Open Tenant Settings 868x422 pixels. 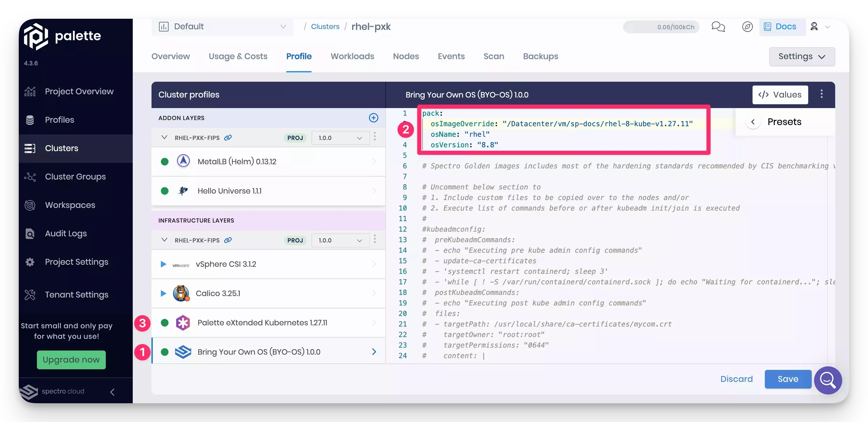76,294
